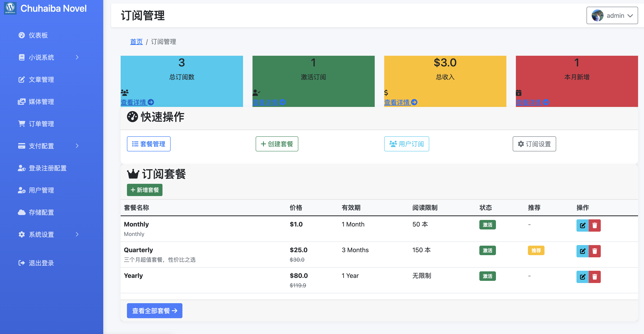Click the calendar-plus icon on 本月新增 card
This screenshot has width=644, height=334.
click(x=518, y=92)
